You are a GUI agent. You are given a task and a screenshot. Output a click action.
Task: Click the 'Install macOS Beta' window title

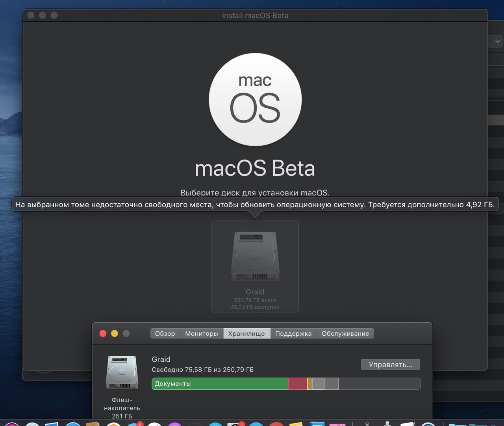[x=255, y=15]
